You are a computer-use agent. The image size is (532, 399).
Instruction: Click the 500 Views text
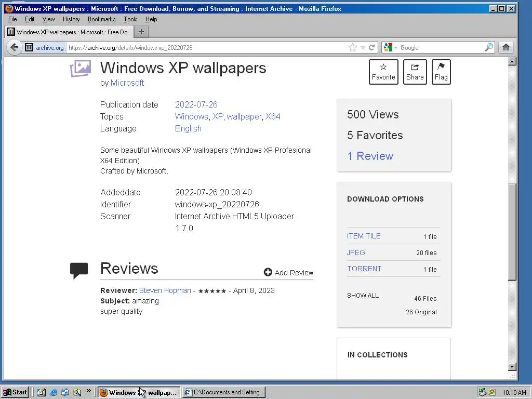[x=373, y=115]
